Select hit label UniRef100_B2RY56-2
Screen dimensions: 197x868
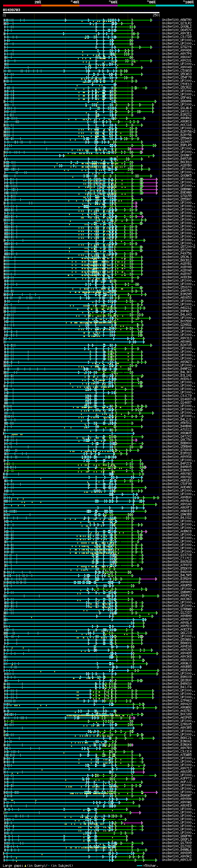pos(179,131)
